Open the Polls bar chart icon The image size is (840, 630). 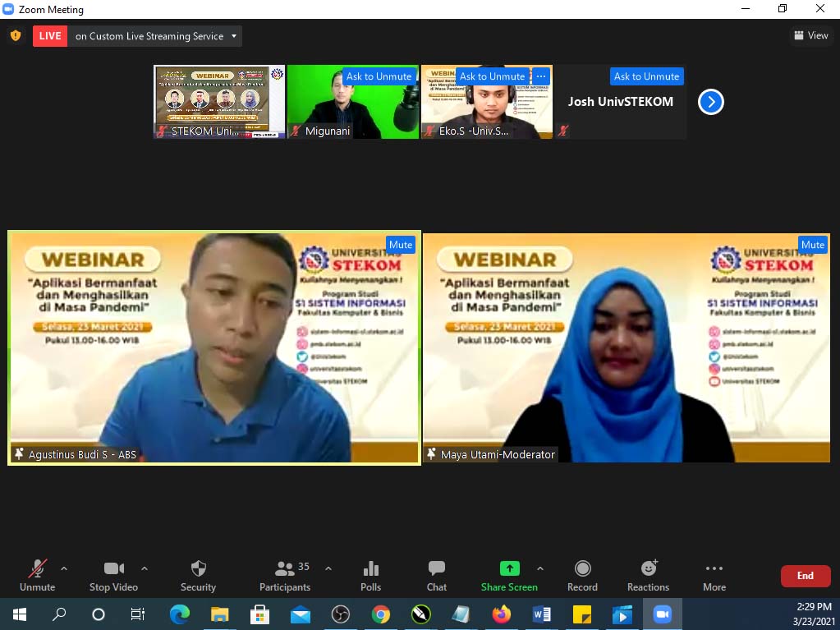[370, 575]
